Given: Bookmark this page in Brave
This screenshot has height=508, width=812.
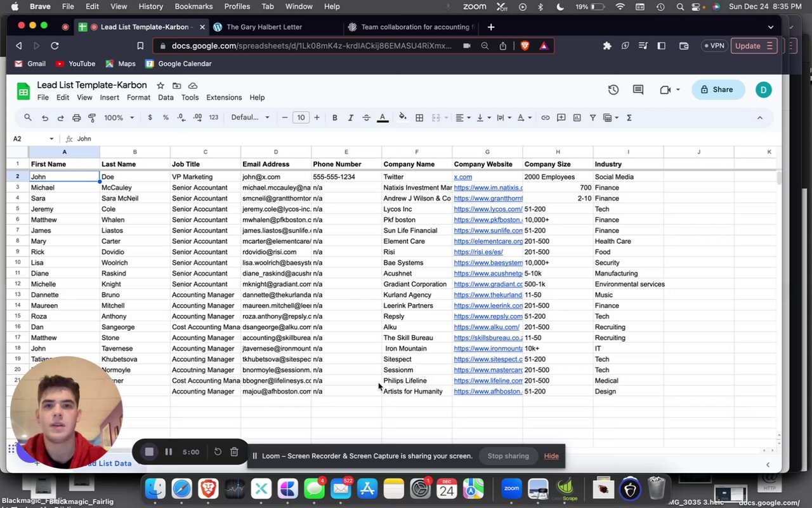Looking at the screenshot, I should [x=140, y=46].
